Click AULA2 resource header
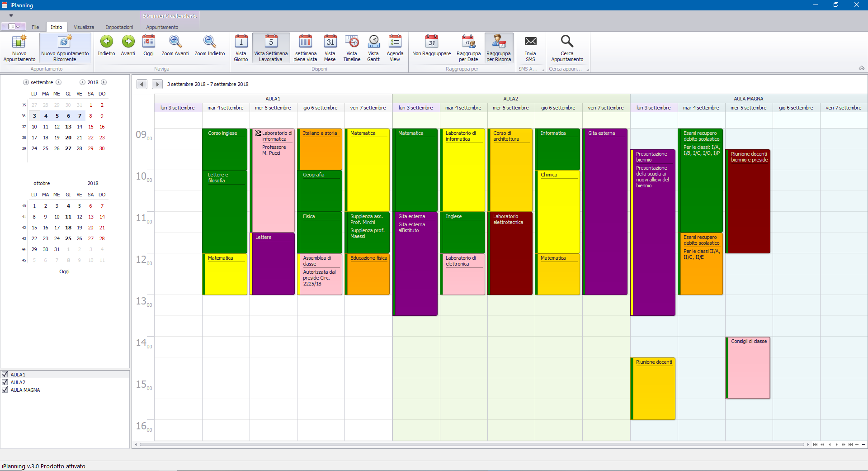This screenshot has height=471, width=868. coord(511,99)
